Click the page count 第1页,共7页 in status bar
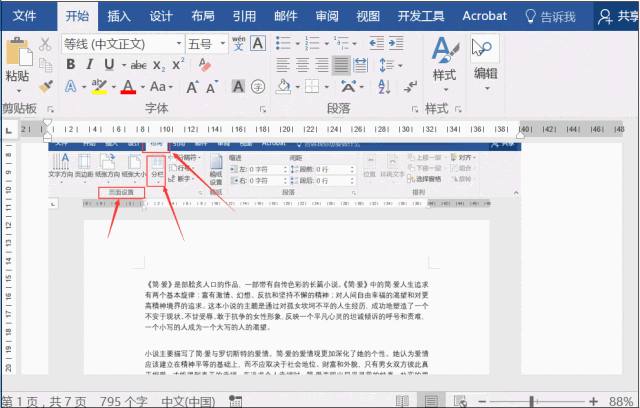640x408 pixels. click(44, 402)
